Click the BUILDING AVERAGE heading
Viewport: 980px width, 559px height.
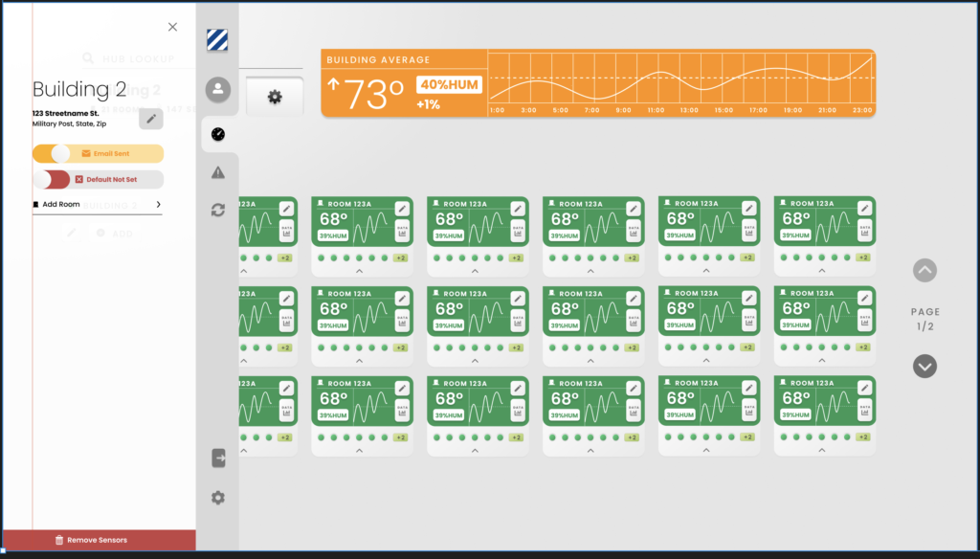pos(378,60)
